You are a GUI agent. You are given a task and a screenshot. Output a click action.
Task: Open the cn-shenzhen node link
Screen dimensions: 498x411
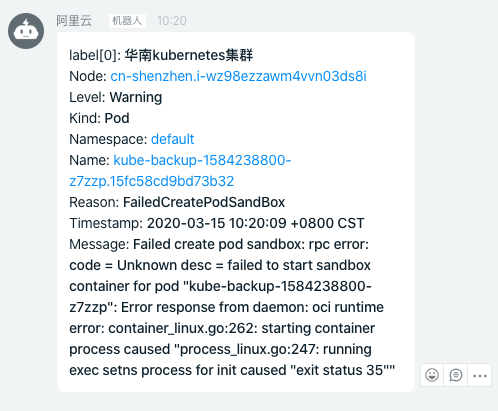pos(238,76)
